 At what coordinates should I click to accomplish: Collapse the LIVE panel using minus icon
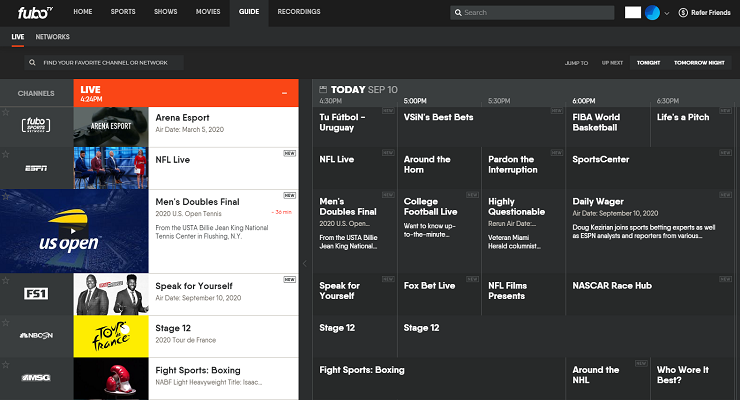coord(285,93)
